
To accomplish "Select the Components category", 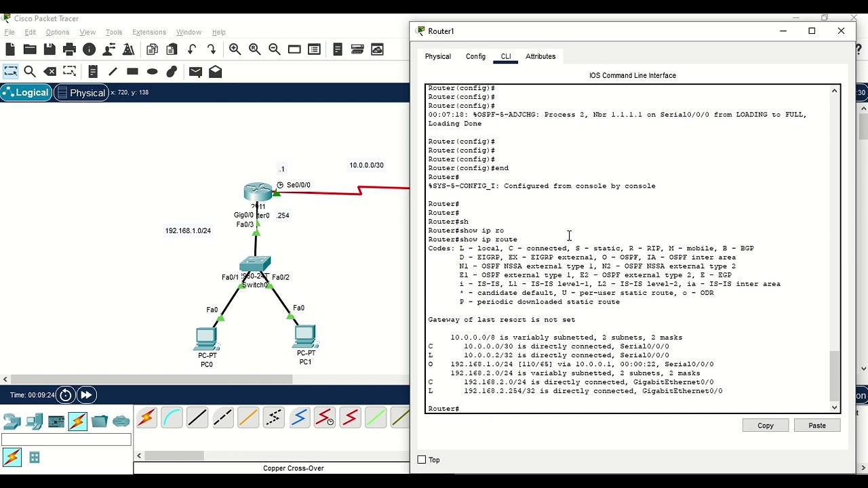I will point(56,422).
